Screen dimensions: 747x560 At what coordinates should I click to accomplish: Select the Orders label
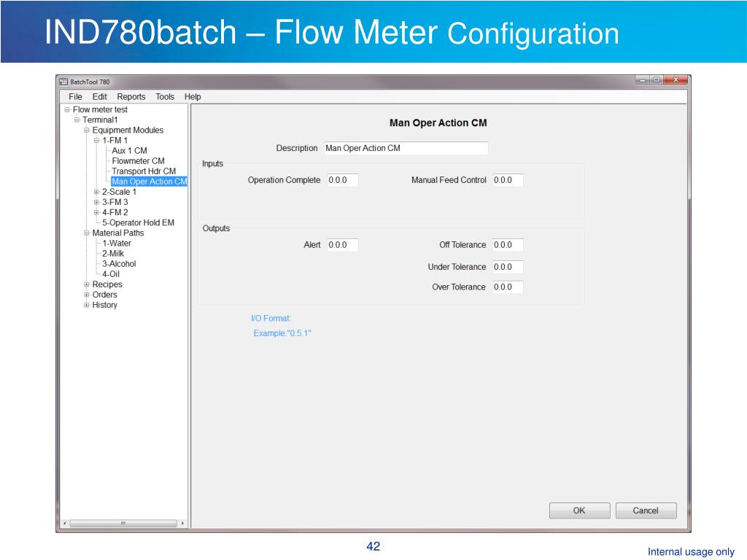pos(105,295)
